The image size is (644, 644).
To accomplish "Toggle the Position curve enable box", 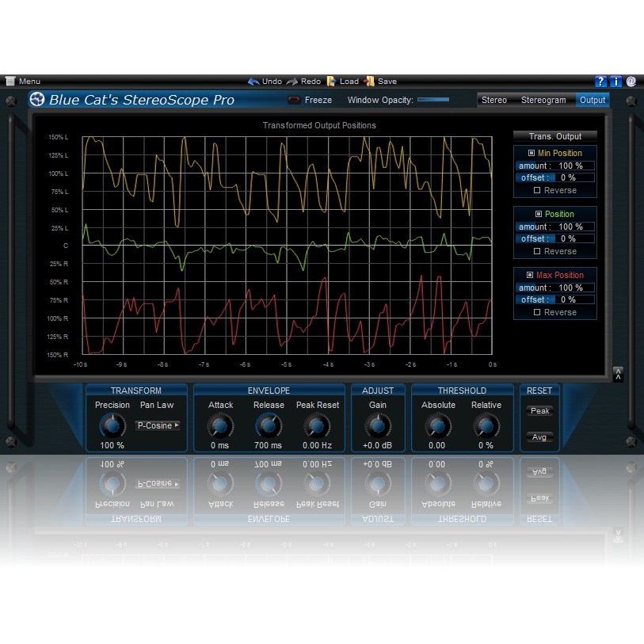I will click(539, 214).
